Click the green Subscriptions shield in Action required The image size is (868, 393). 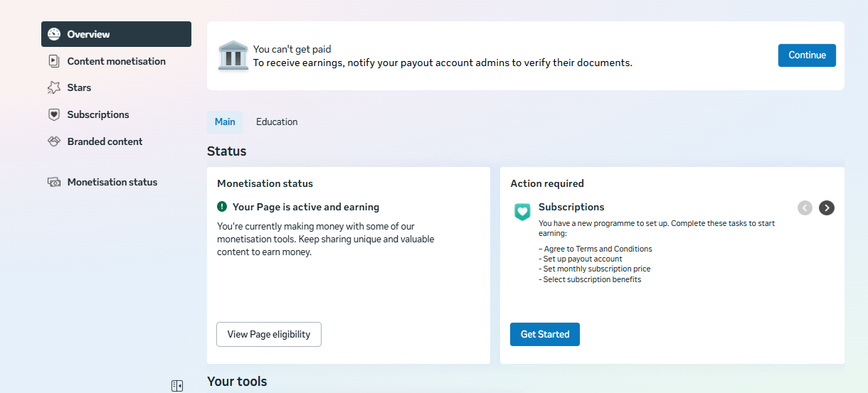tap(523, 211)
